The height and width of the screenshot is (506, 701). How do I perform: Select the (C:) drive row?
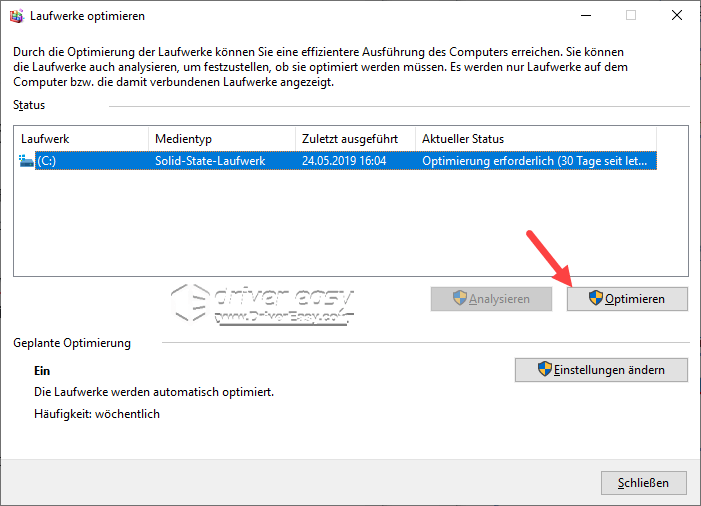coord(337,161)
